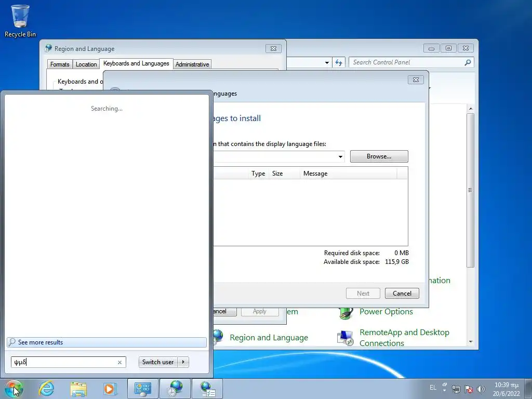Launch Windows Media Player from the taskbar
The image size is (532, 399).
pos(110,389)
